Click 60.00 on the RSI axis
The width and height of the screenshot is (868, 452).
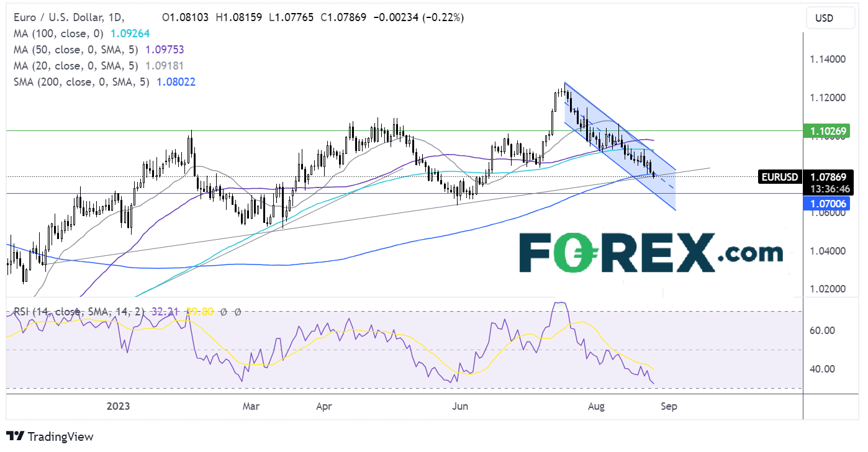[822, 330]
